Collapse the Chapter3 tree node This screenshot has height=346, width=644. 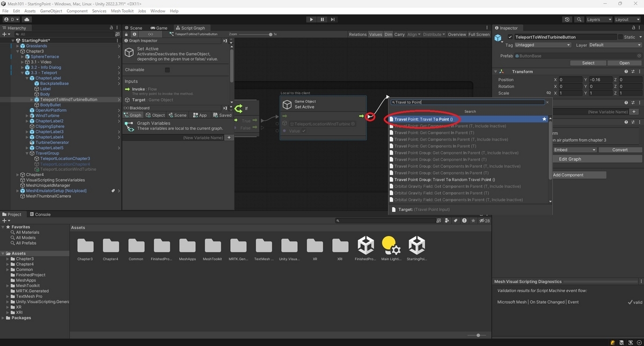17,51
